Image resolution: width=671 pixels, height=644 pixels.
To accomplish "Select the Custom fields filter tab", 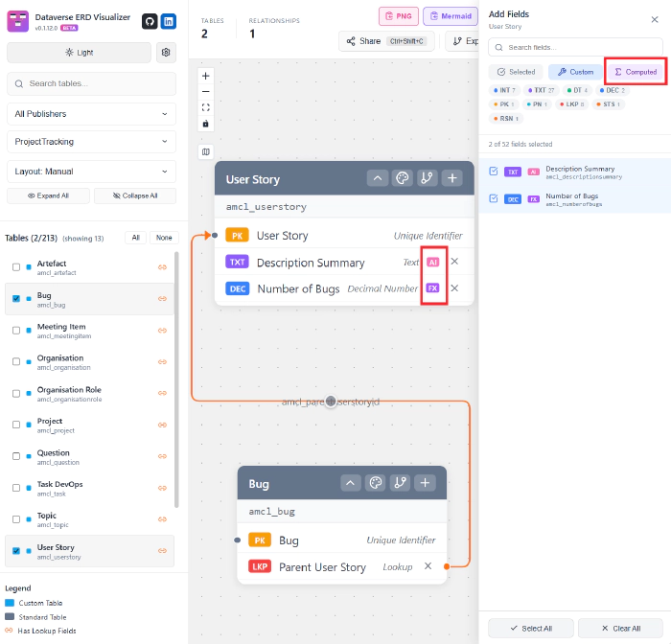I will [x=575, y=72].
